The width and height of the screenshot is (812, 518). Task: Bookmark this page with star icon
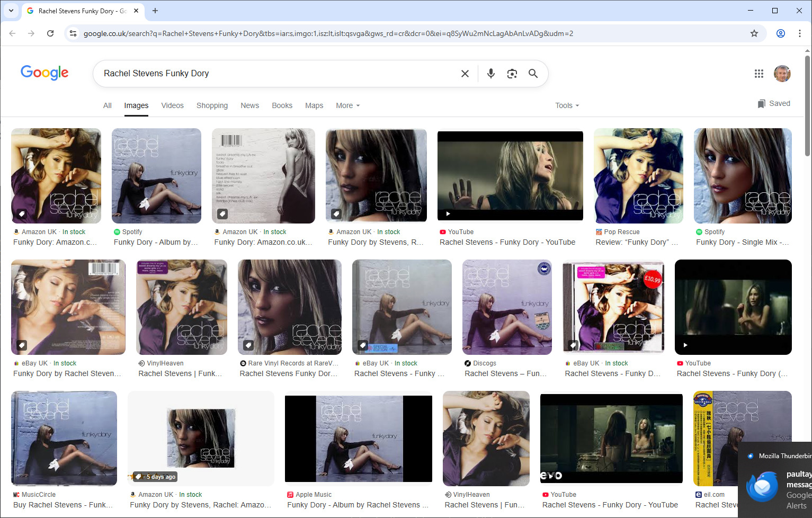754,33
